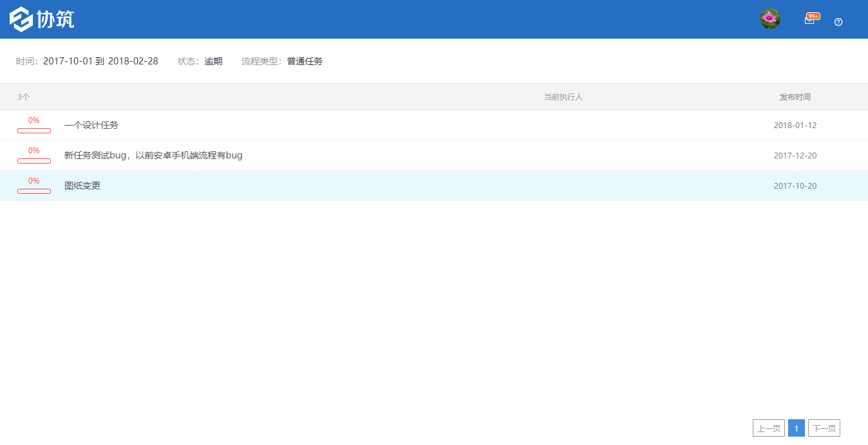This screenshot has height=445, width=868.
Task: Open task 新任务测试bug，以前安卓手机端流程有bug
Action: 153,155
